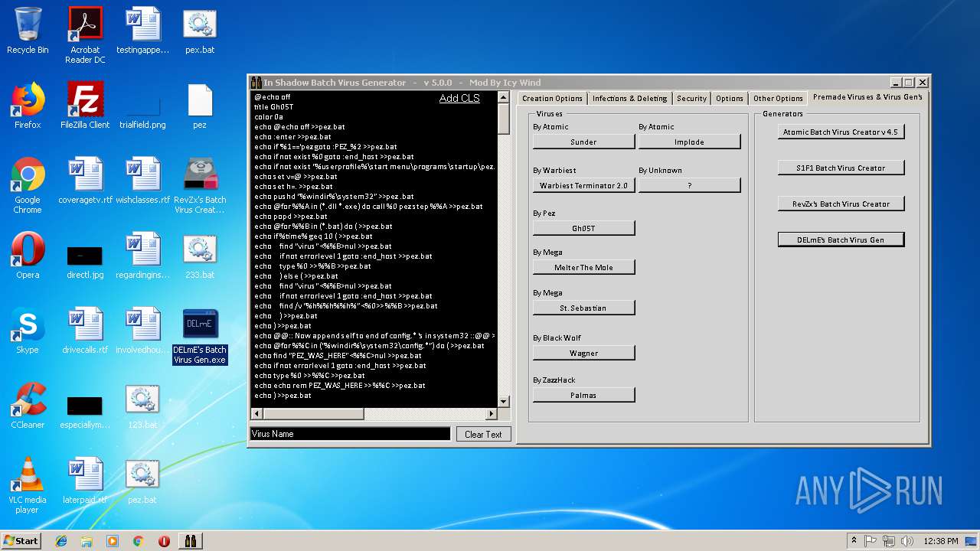
Task: Switch to the Creation Options tab
Action: [x=552, y=98]
